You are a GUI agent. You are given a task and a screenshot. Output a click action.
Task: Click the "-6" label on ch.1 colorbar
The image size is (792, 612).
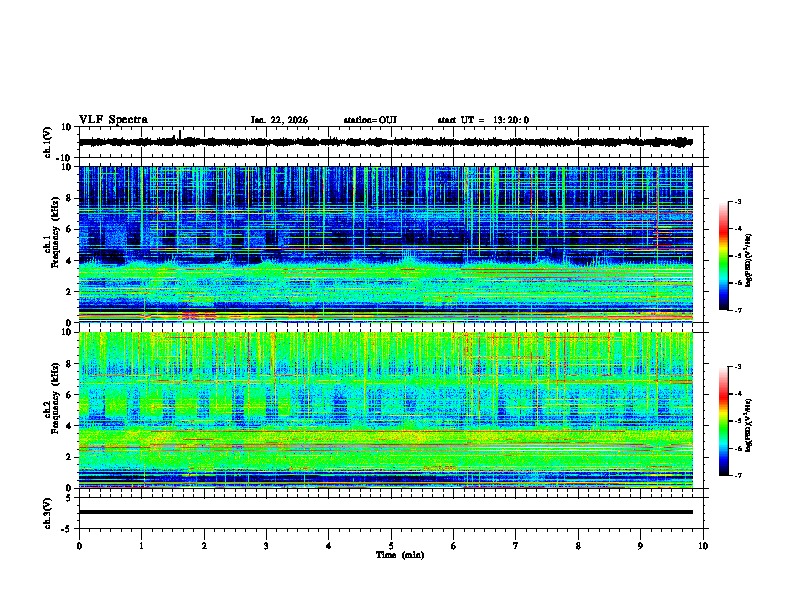point(737,283)
